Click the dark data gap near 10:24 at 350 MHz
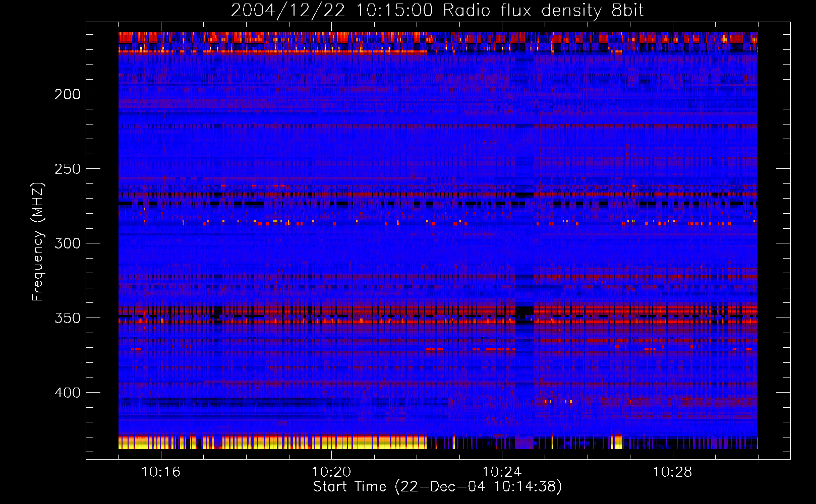The width and height of the screenshot is (816, 504). (x=524, y=311)
